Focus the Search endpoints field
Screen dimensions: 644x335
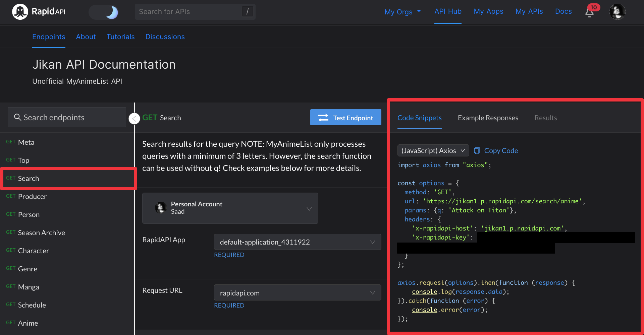click(x=67, y=117)
